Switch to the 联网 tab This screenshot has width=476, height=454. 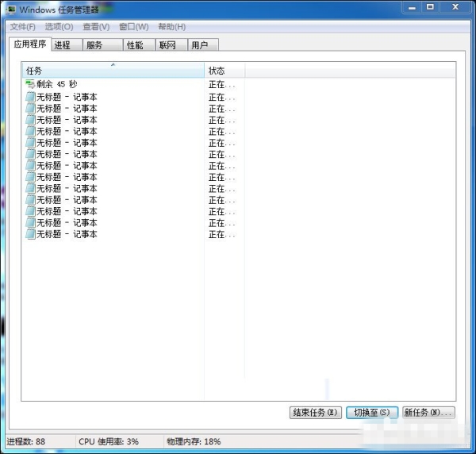point(167,45)
